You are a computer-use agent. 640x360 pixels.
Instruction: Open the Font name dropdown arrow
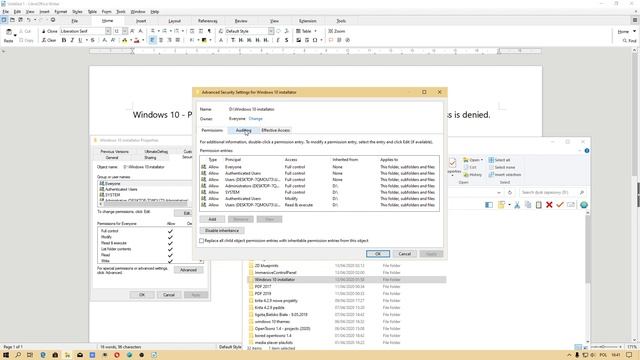(x=108, y=31)
